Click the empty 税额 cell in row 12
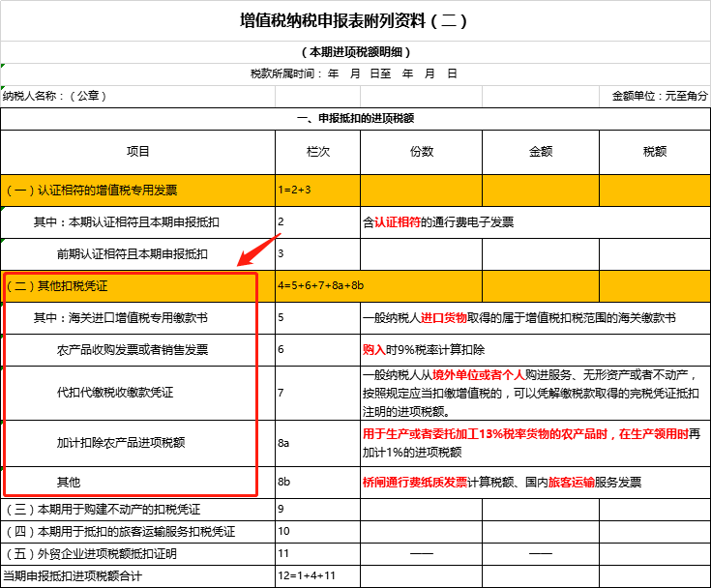Viewport: 711px width, 588px height. pyautogui.click(x=655, y=576)
